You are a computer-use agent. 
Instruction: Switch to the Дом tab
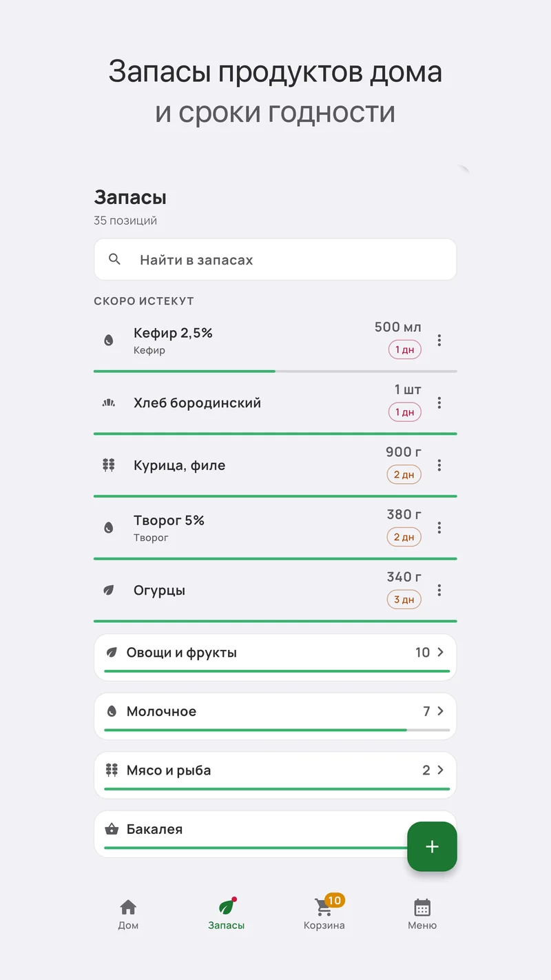pos(128,915)
